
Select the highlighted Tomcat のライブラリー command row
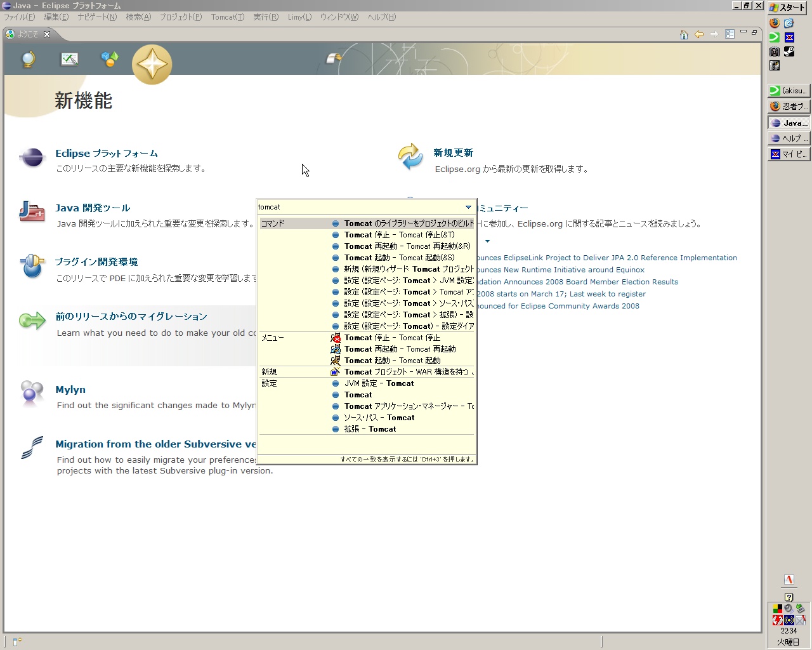367,223
